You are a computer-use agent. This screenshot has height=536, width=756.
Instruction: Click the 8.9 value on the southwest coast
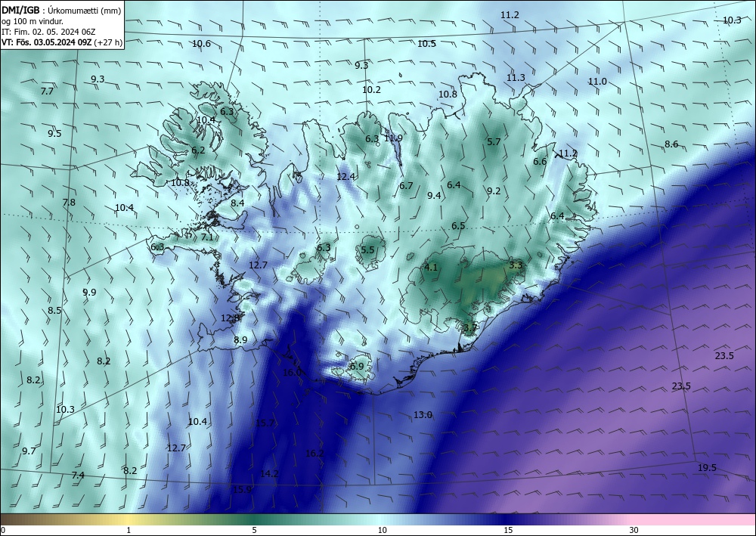[x=240, y=340]
